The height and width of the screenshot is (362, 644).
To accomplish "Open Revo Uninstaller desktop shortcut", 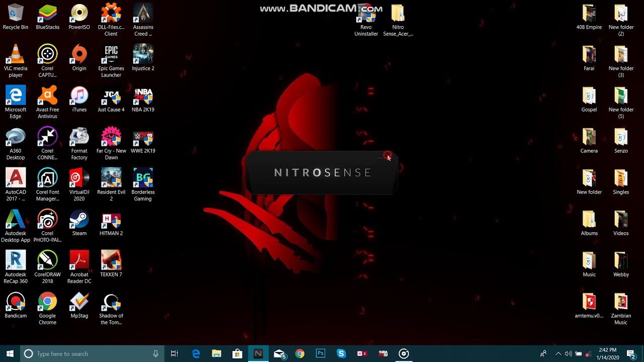I will (x=366, y=20).
